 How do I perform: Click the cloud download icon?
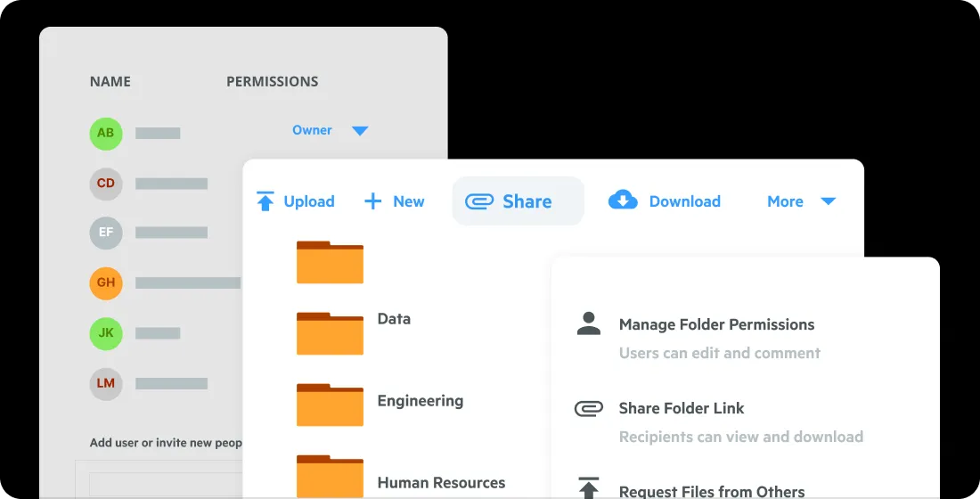(x=623, y=200)
